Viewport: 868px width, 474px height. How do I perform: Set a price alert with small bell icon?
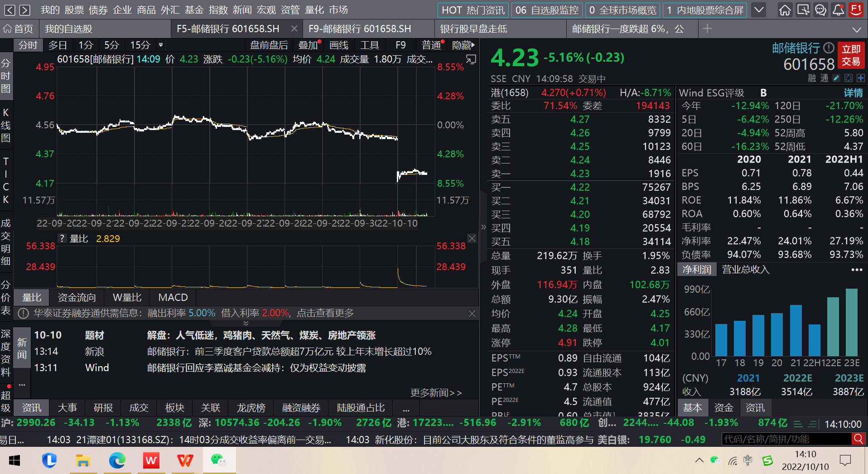(849, 78)
